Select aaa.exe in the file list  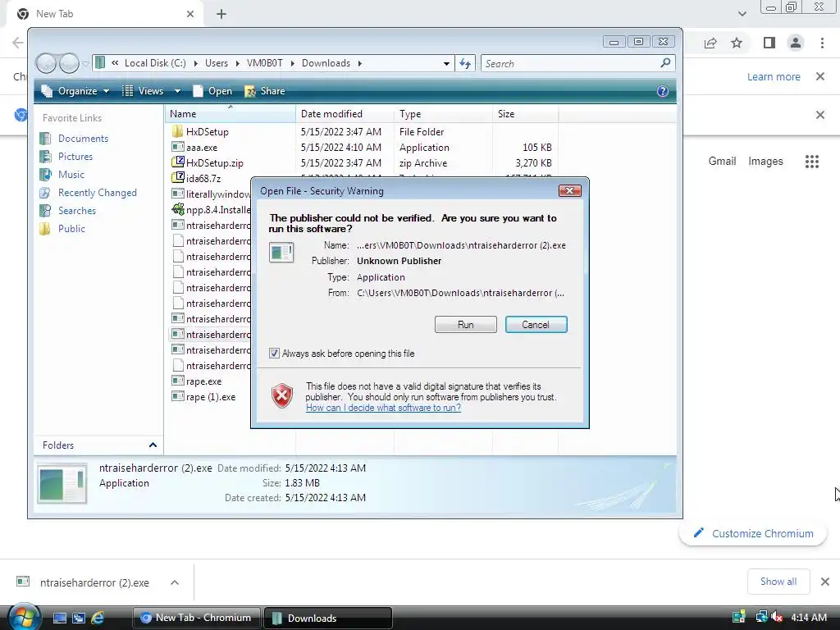202,148
